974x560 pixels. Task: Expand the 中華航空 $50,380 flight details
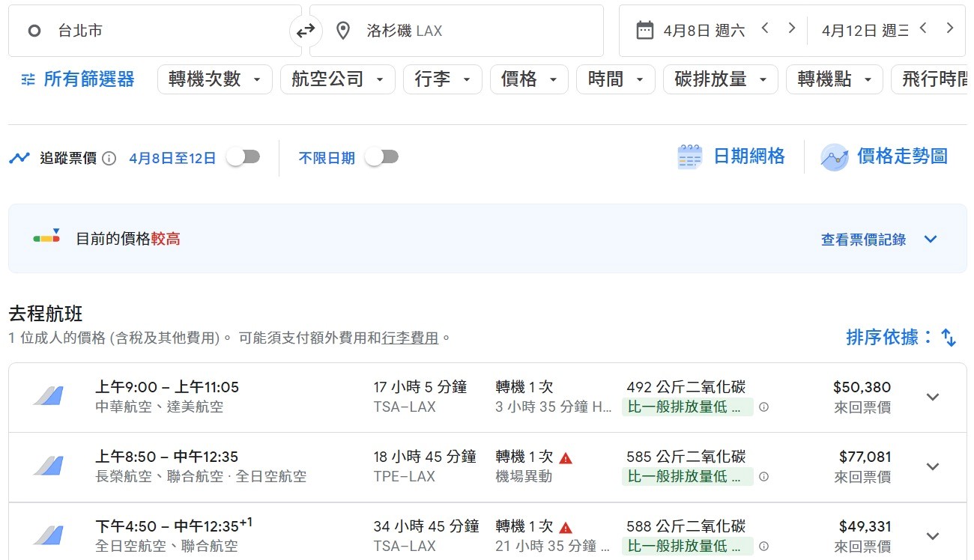(933, 397)
